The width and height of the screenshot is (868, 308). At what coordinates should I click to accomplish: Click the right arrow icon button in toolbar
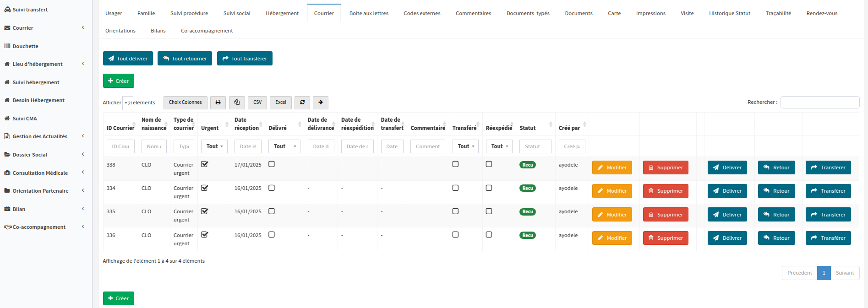point(321,103)
